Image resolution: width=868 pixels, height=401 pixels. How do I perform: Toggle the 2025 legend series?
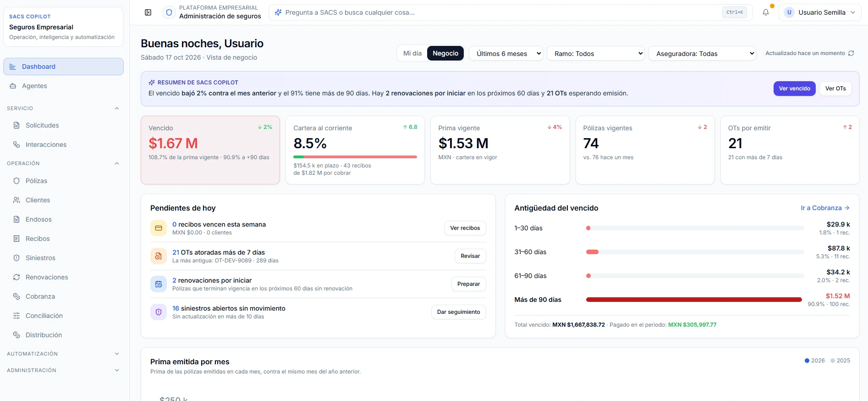click(x=841, y=361)
